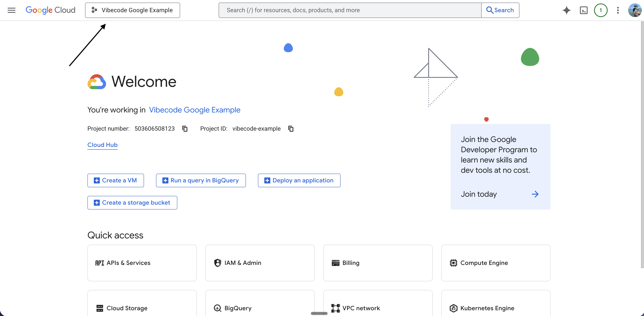
Task: Activate the Cloud Shell terminal icon
Action: (584, 10)
